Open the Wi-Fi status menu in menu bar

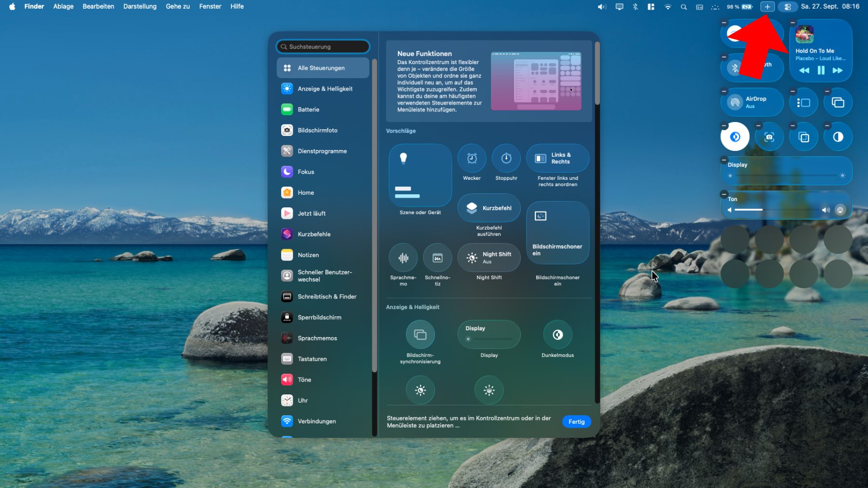667,7
